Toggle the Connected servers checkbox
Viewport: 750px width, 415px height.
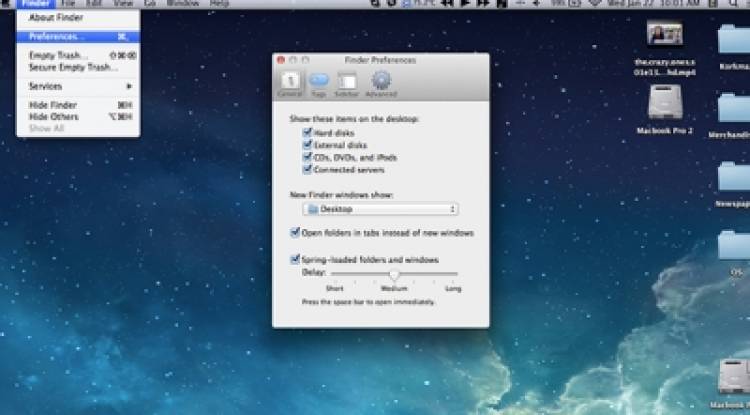tap(308, 169)
